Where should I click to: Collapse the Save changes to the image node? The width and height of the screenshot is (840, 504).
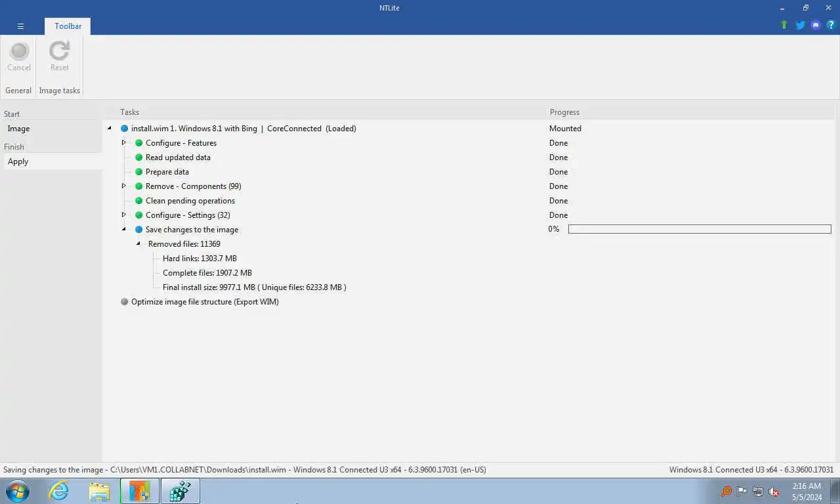(124, 230)
